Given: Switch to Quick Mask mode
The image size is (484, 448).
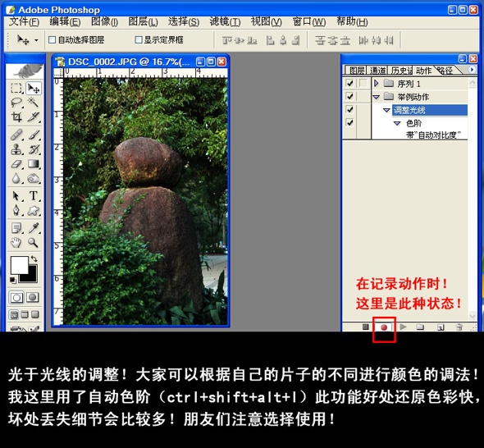Looking at the screenshot, I should [x=33, y=298].
